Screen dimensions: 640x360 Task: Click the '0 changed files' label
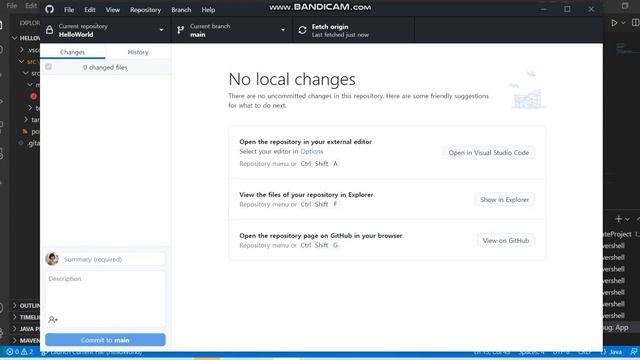coord(105,67)
